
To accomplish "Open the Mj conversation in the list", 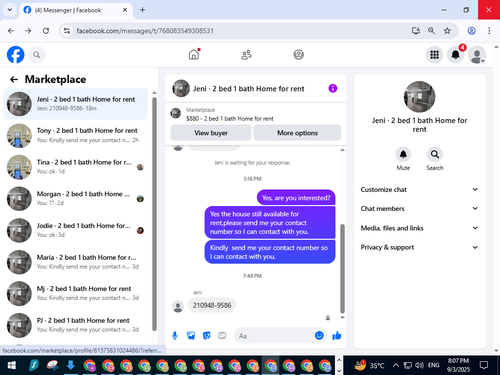I will [75, 293].
